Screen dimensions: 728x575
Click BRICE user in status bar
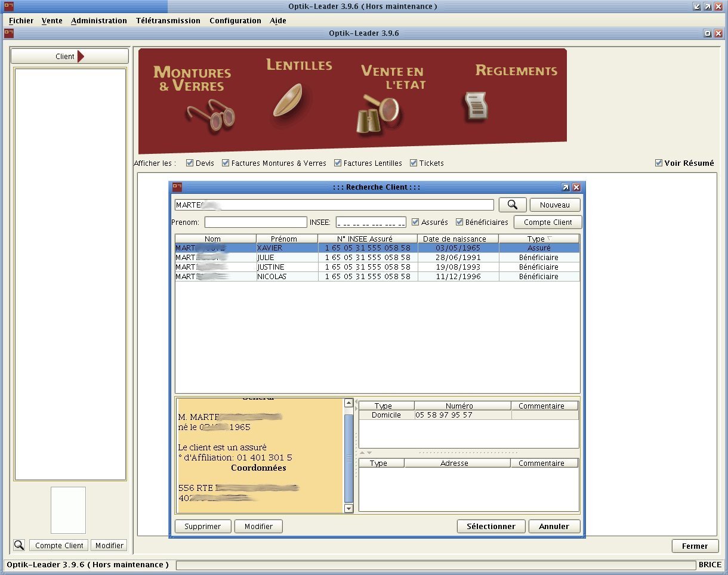[x=710, y=565]
